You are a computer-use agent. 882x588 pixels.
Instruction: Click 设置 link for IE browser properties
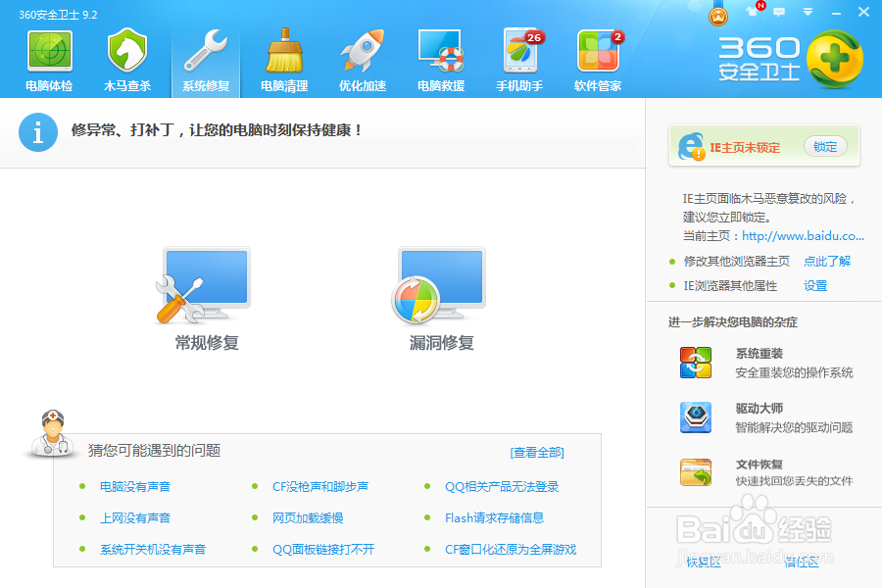coord(815,286)
